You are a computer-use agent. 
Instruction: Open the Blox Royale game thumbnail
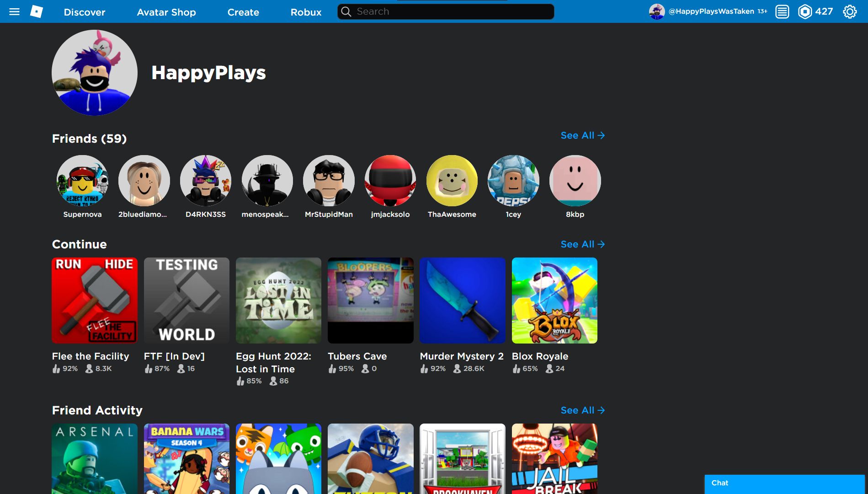[x=554, y=301]
